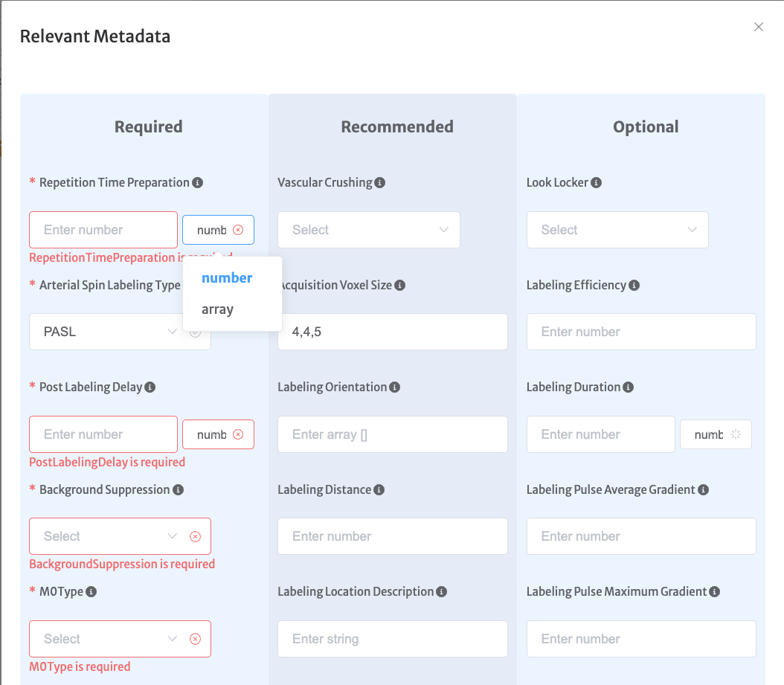
Task: Click the 'Recommended' column heading
Action: click(397, 127)
